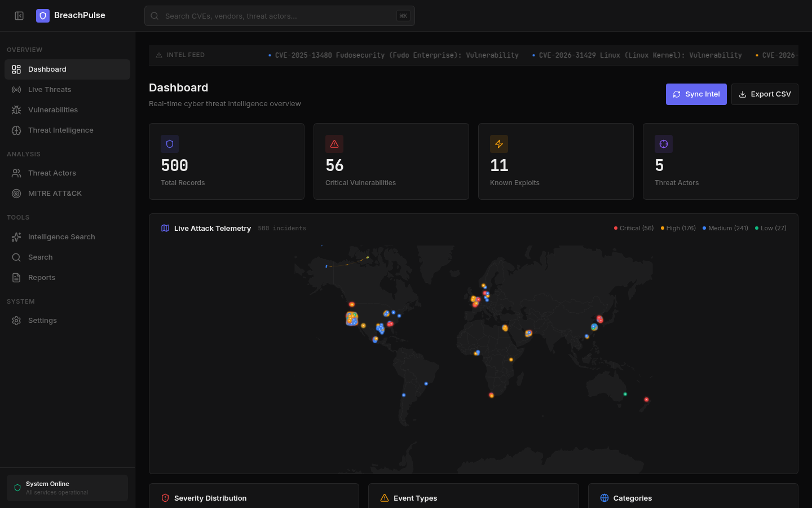Image resolution: width=812 pixels, height=508 pixels.
Task: Focus the CVE search field
Action: 280,16
